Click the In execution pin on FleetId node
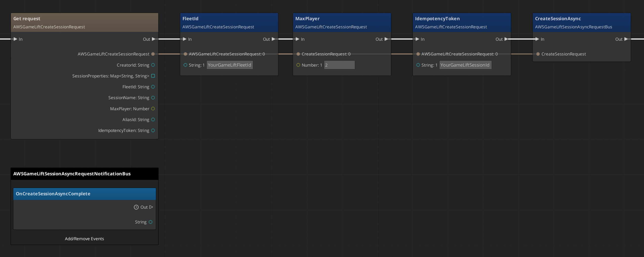 tap(184, 39)
